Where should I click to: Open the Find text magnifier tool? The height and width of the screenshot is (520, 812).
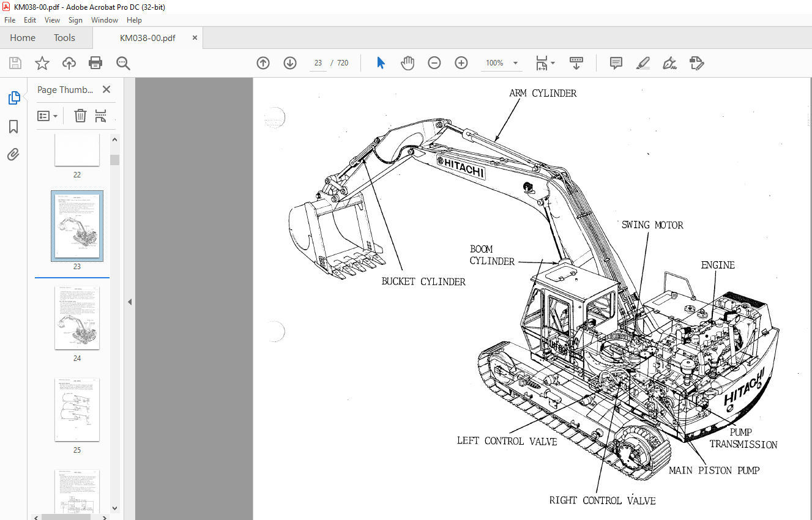point(123,63)
